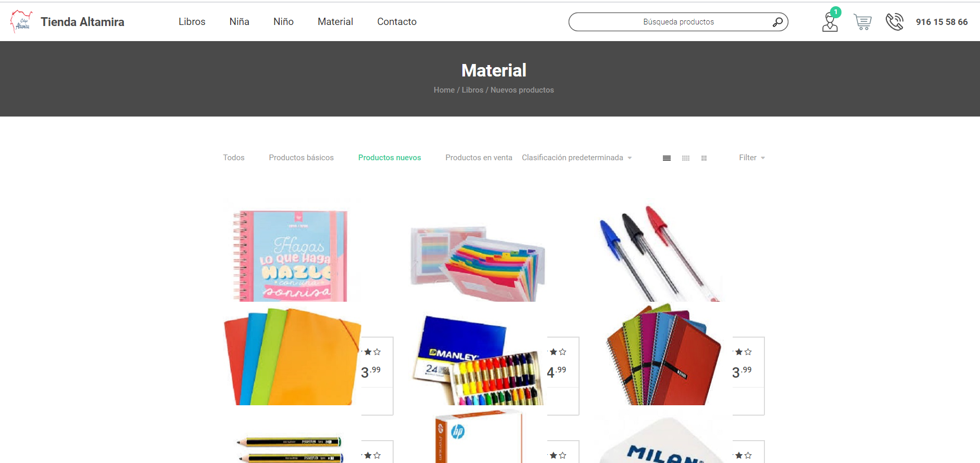Open the Contacto link
The image size is (980, 463).
point(397,21)
